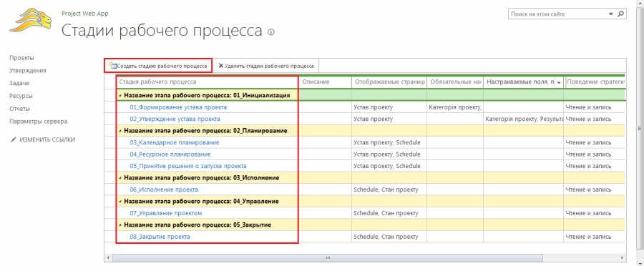Image resolution: width=644 pixels, height=266 pixels.
Task: Select 'Устав проекту, Schedule' in 03_Календарное row
Action: [x=389, y=142]
